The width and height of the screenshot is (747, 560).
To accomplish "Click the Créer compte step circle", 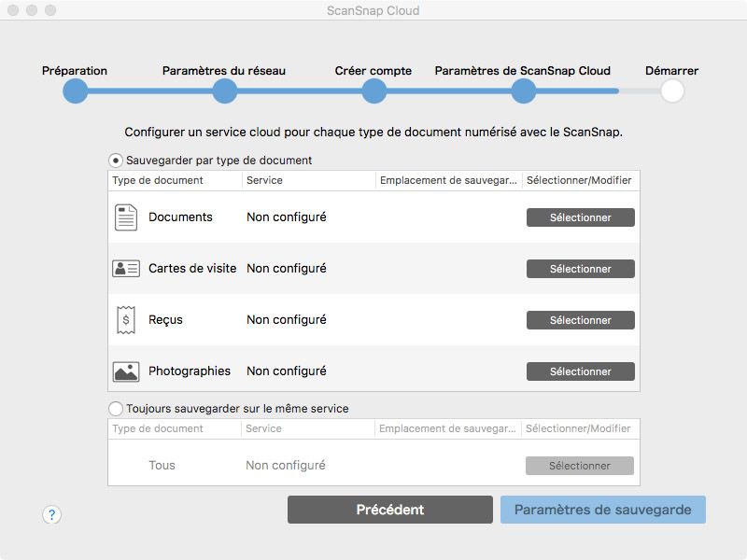I will 373,91.
